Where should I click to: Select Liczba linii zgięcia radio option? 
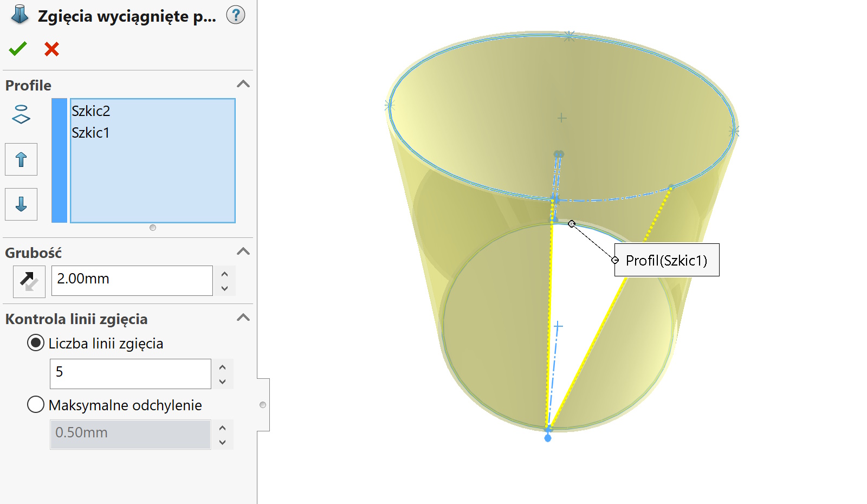pyautogui.click(x=36, y=343)
